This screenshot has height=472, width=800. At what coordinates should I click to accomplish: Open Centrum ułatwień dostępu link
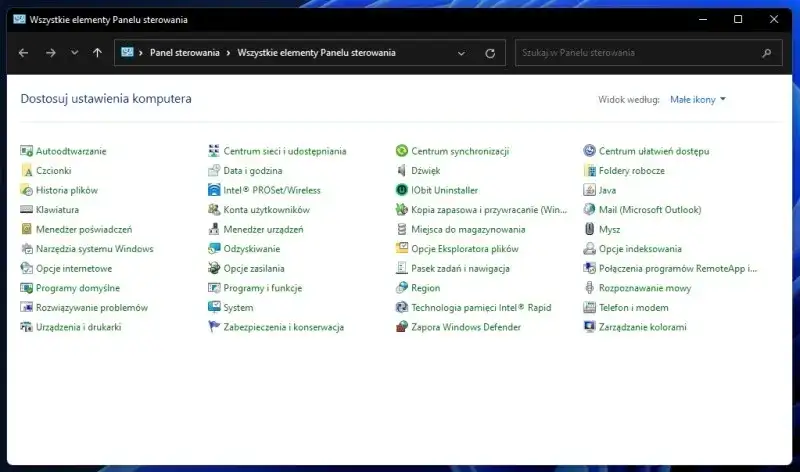tap(654, 151)
